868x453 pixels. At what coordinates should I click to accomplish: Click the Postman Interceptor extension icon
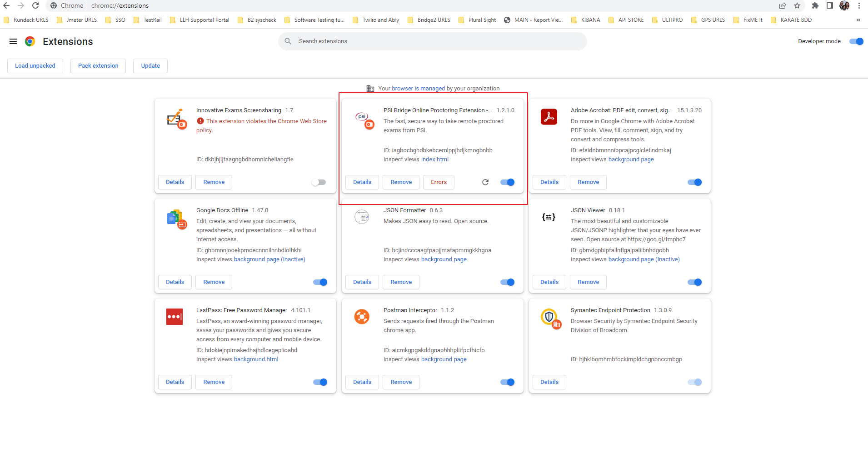[x=362, y=317]
